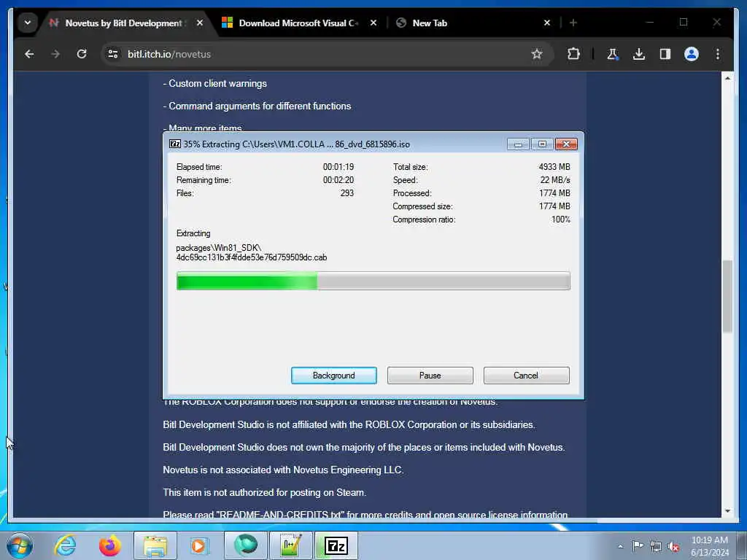Open the Chrome extensions puzzle icon
Viewport: 747px width, 560px height.
pos(573,54)
